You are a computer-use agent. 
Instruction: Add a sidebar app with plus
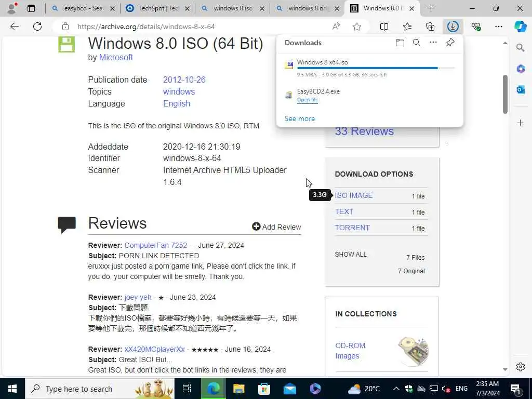521,123
